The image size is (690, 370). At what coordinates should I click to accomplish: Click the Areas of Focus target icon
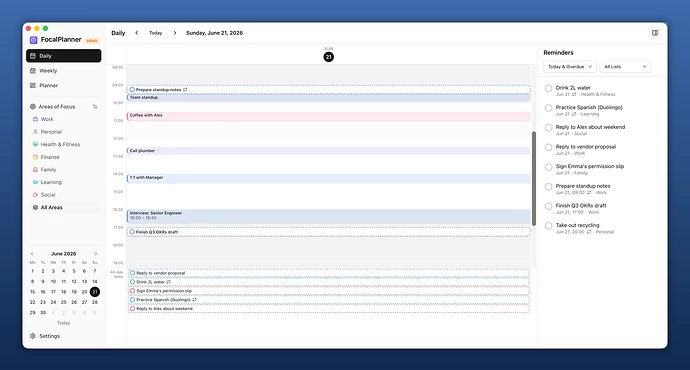(x=33, y=106)
